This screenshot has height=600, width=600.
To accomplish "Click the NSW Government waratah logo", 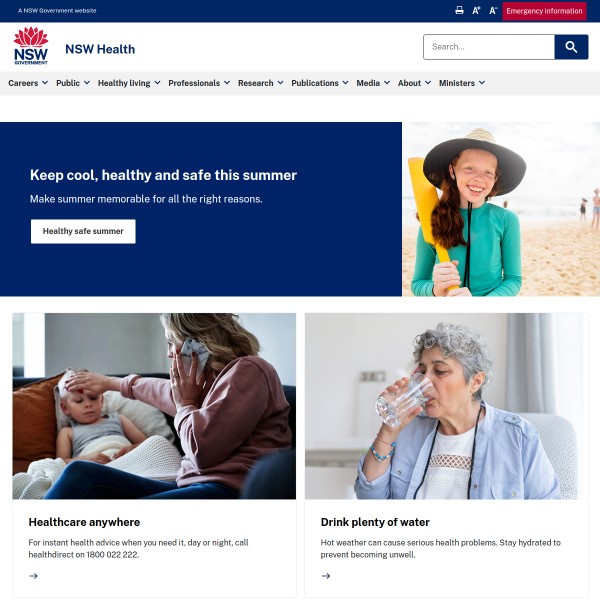I will click(31, 46).
